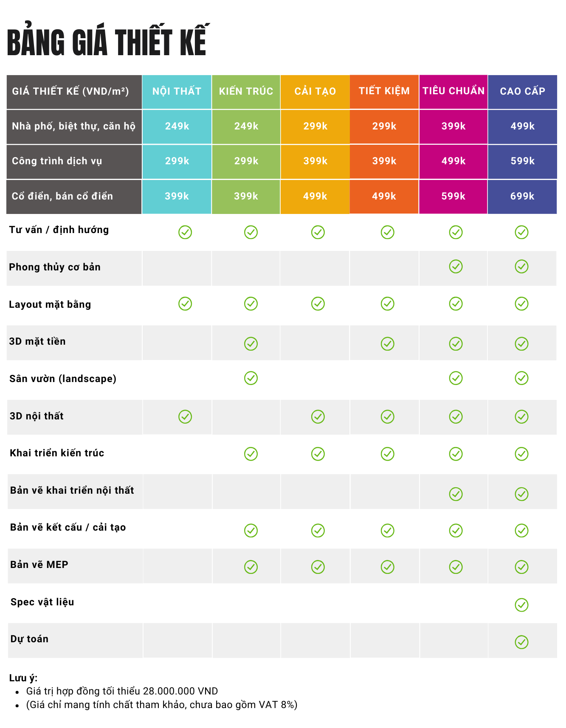Click Tư vấn checkmark in Nội Thất column
Image resolution: width=566 pixels, height=728 pixels.
click(x=185, y=232)
